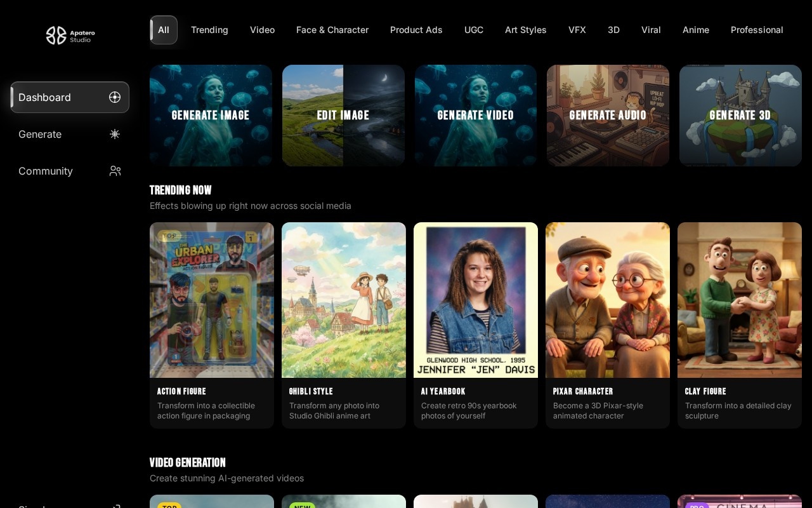Switch to the Trending tab
812x508 pixels.
(209, 30)
